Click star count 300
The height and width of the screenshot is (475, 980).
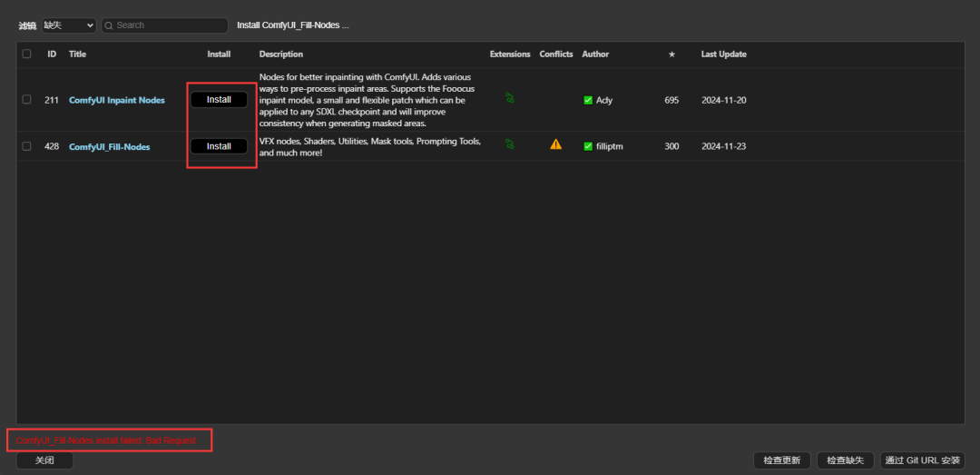point(671,146)
